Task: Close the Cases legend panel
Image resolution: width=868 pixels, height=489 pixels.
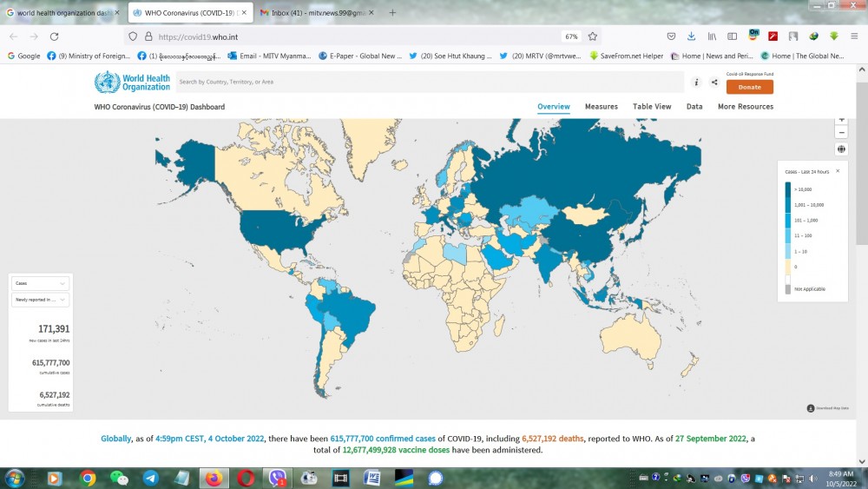Action: (838, 171)
